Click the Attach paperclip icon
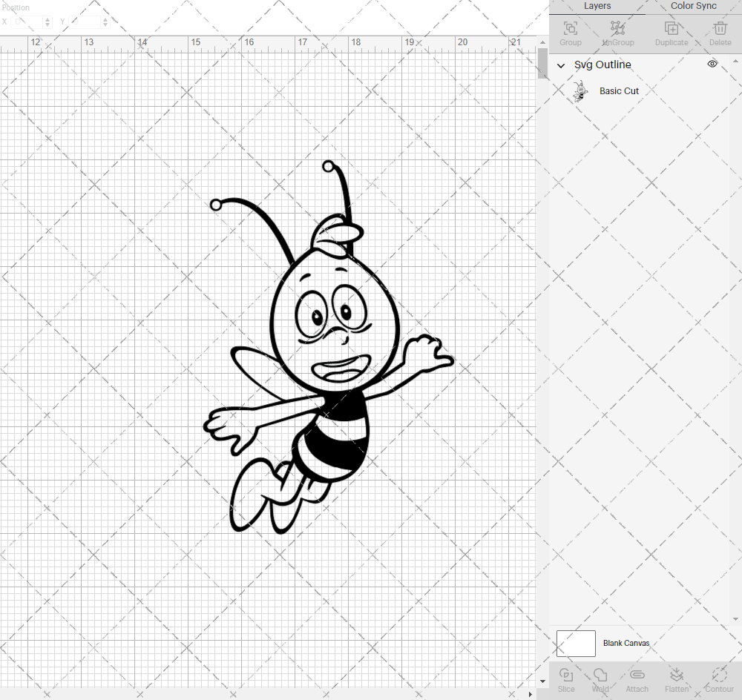742x700 pixels. click(637, 675)
